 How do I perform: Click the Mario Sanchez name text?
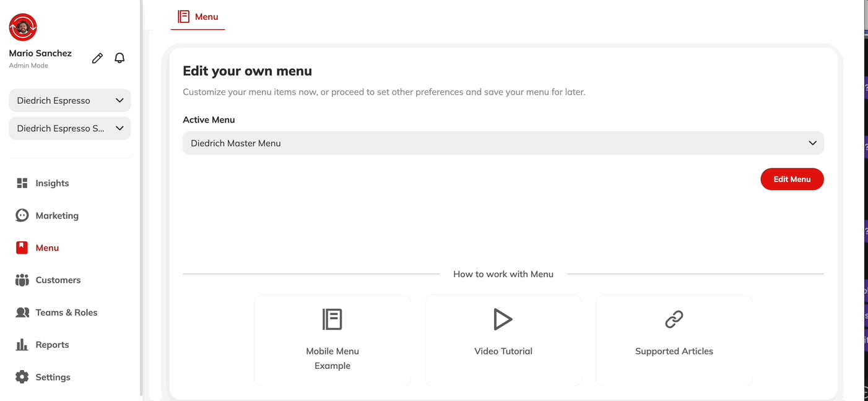[40, 53]
